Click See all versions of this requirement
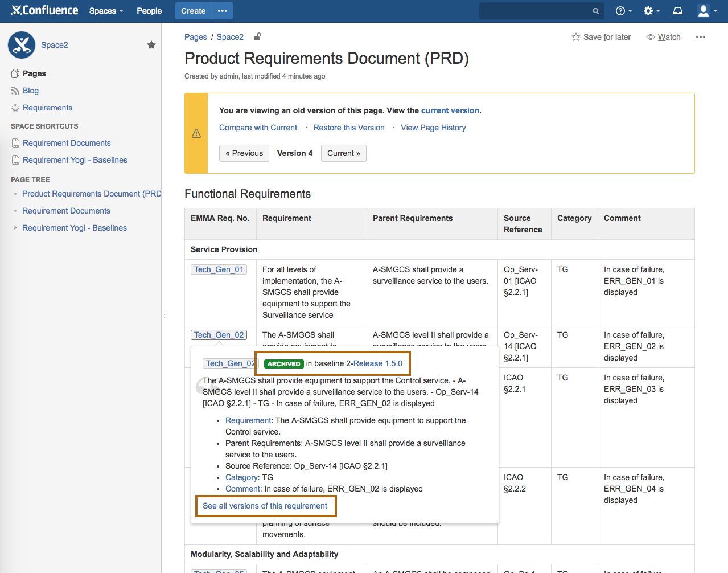Screen dimensions: 728x573 265,506
